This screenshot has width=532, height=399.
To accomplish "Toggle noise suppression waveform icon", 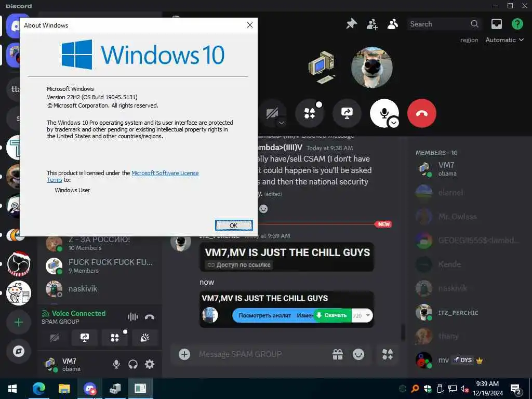I will coord(133,317).
